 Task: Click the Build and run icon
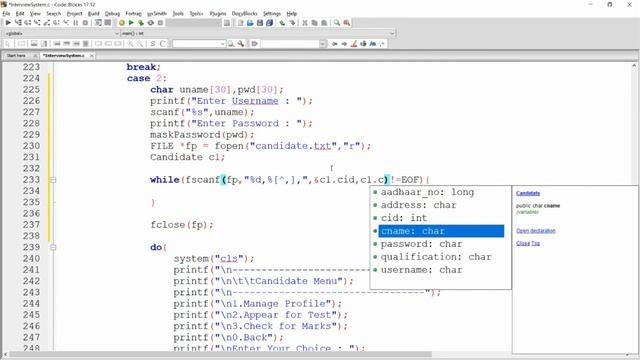coord(141,23)
